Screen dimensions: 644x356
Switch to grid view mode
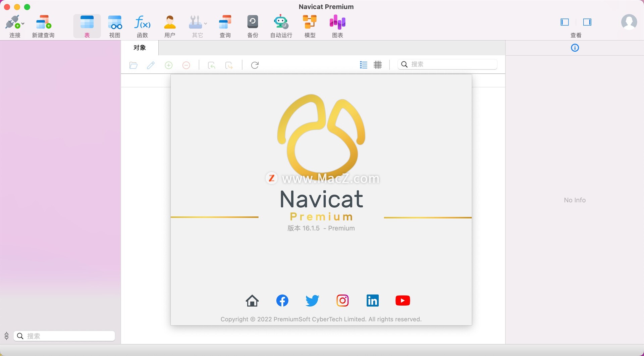[378, 65]
